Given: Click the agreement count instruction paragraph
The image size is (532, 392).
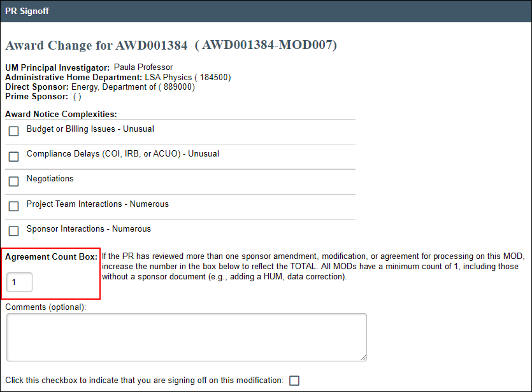Looking at the screenshot, I should pyautogui.click(x=312, y=267).
